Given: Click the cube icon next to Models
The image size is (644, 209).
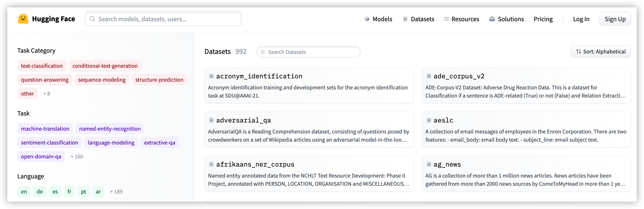Looking at the screenshot, I should coord(367,19).
